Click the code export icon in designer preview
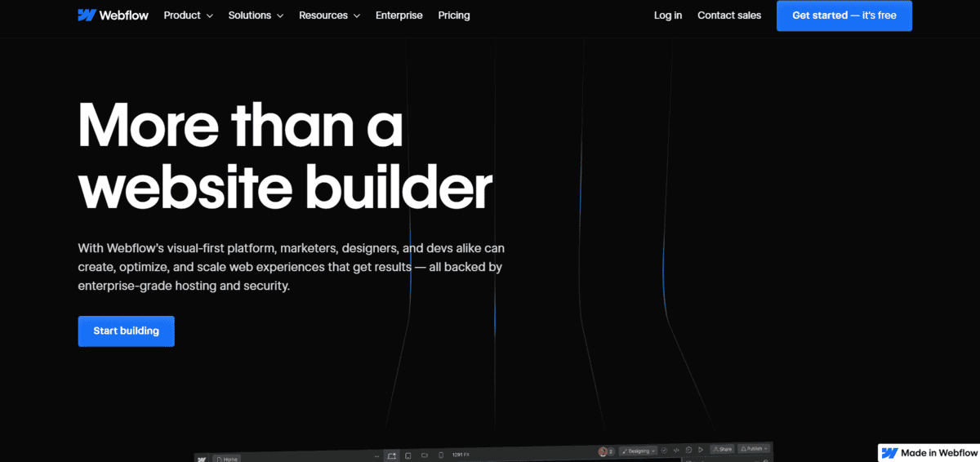Screen dimensions: 980x462 (x=676, y=450)
